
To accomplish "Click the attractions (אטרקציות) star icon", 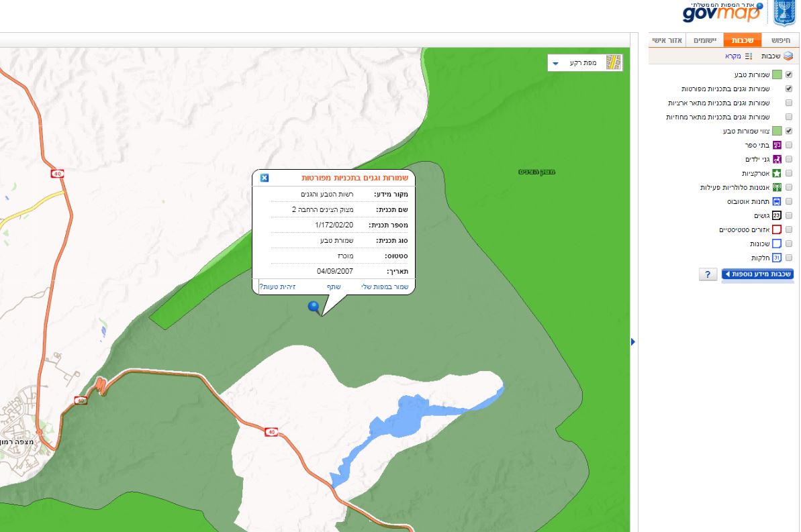I will coord(777,174).
